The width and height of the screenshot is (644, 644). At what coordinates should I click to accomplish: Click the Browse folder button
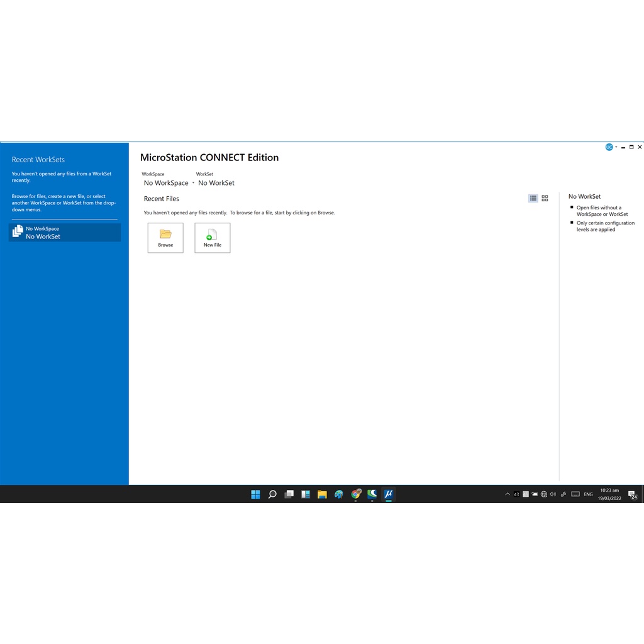click(165, 238)
